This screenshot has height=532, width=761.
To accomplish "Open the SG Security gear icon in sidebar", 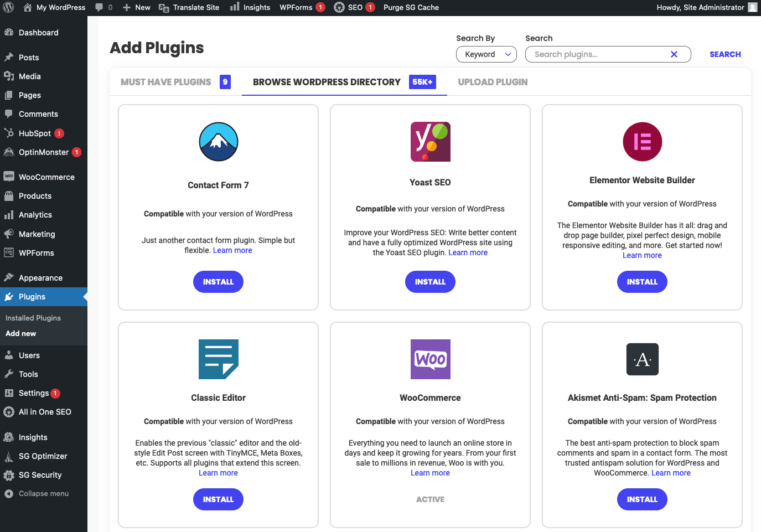I will pyautogui.click(x=9, y=475).
